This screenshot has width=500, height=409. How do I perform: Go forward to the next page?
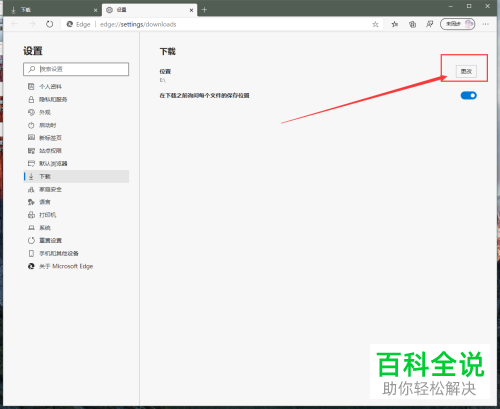pos(32,24)
